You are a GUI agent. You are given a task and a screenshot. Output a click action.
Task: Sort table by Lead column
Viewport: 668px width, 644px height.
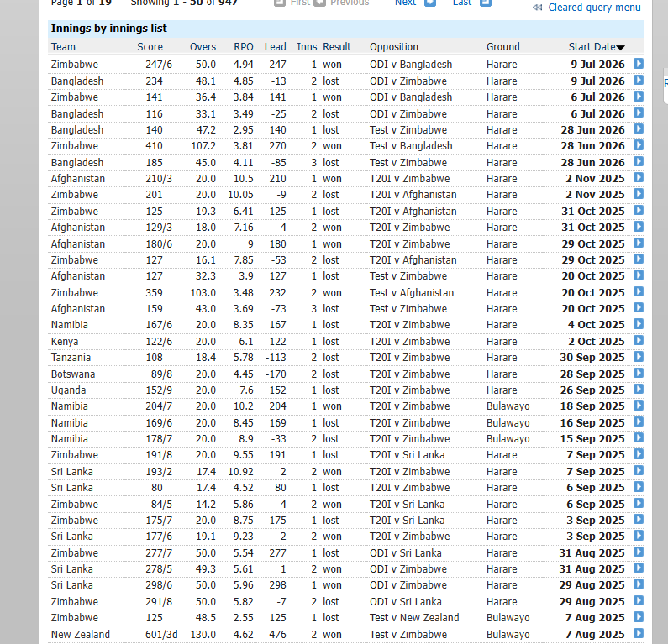[x=276, y=47]
